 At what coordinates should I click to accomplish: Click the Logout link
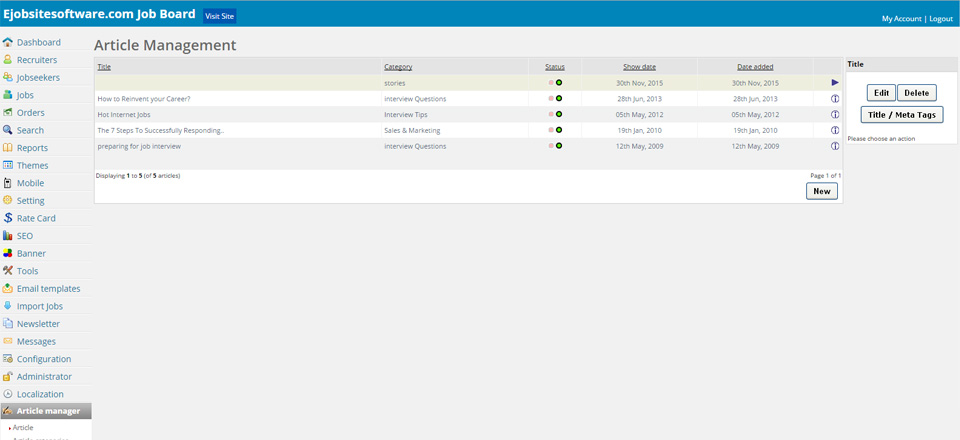point(941,19)
